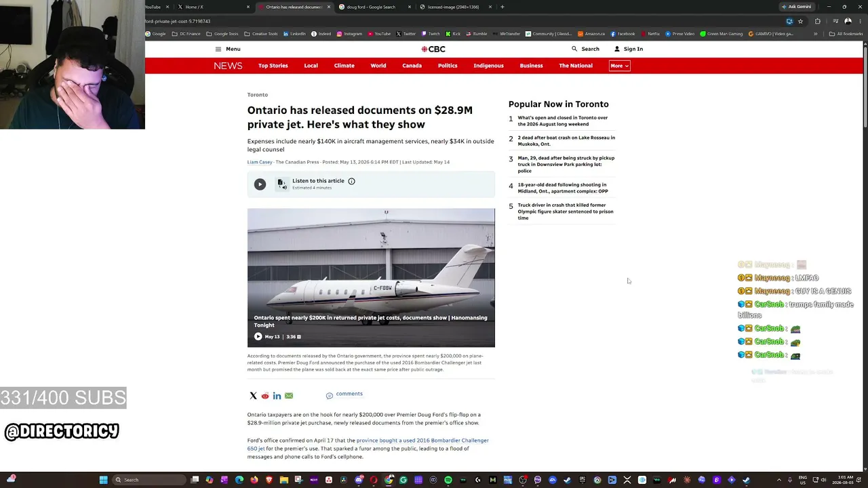Go to the Top Stories section
The height and width of the screenshot is (488, 868).
coord(273,66)
